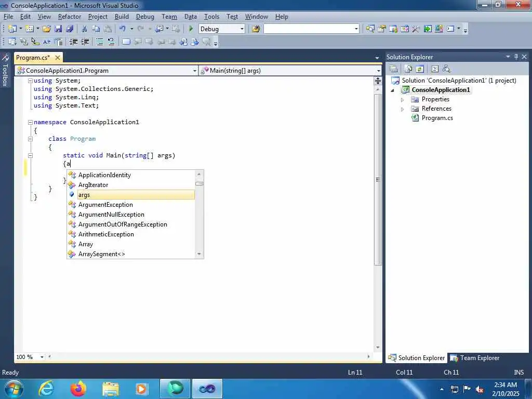Toggle Show All Files in Solution Explorer
This screenshot has width=532, height=399.
[408, 69]
